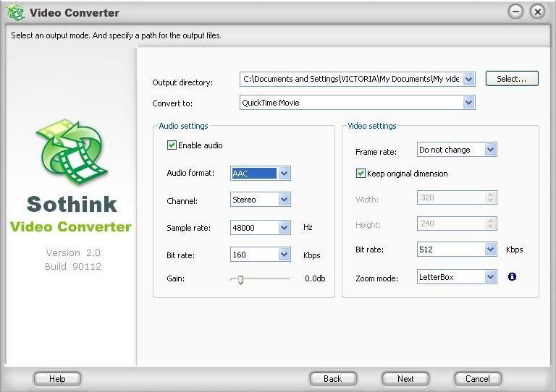The height and width of the screenshot is (392, 556).
Task: Click the 0.0db gain value text
Action: (315, 278)
